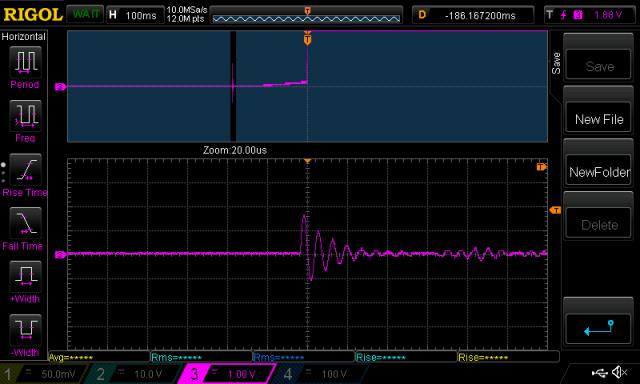640x384 pixels.
Task: Open the horizontal timebase 100ms field
Action: coord(135,16)
